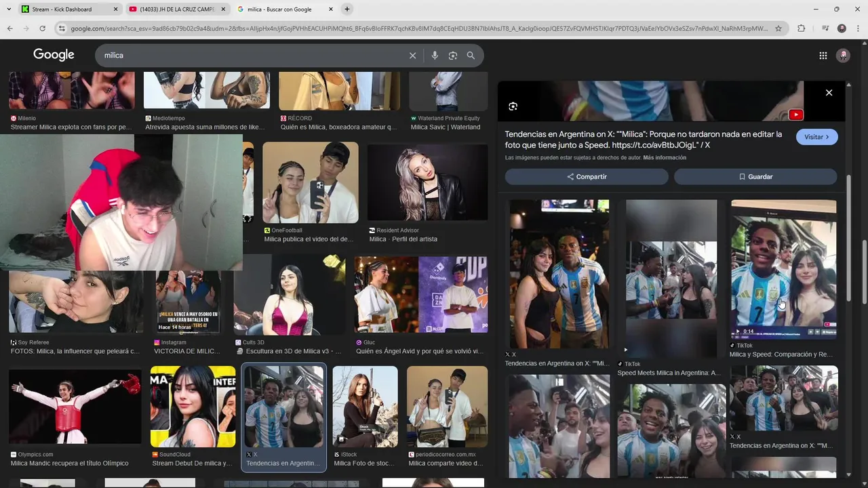Share the image with Compartir
868x488 pixels.
click(x=587, y=177)
